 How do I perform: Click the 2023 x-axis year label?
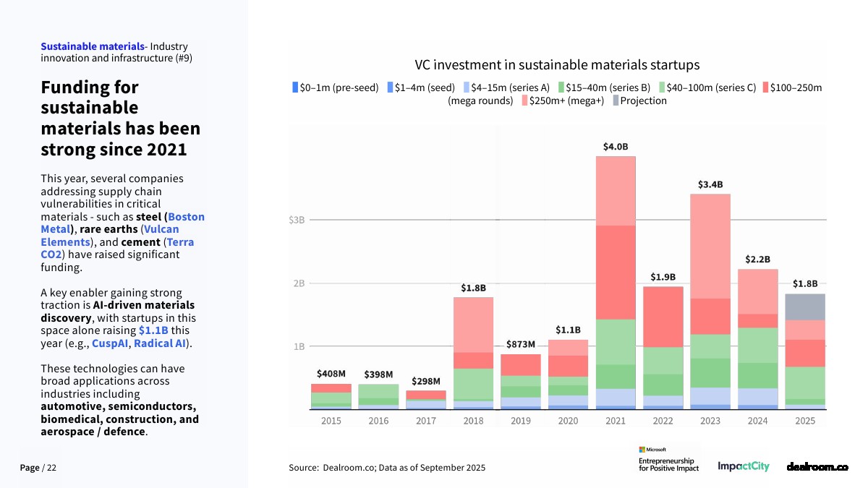pyautogui.click(x=710, y=421)
